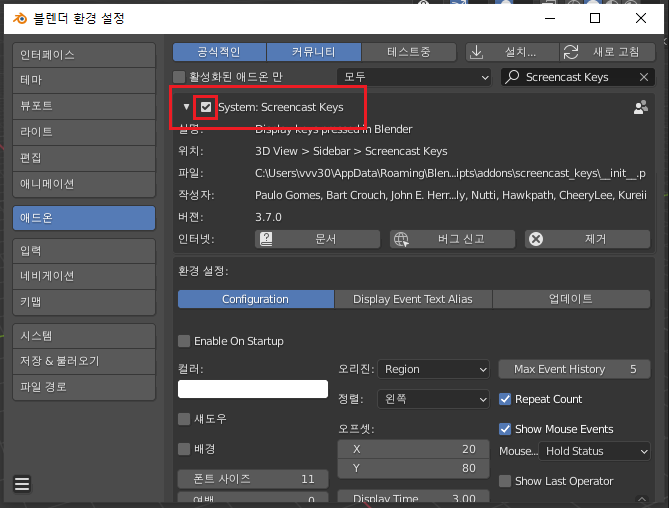Screen dimensions: 669x508
Task: Open the 오리진 Region dropdown
Action: (x=433, y=369)
